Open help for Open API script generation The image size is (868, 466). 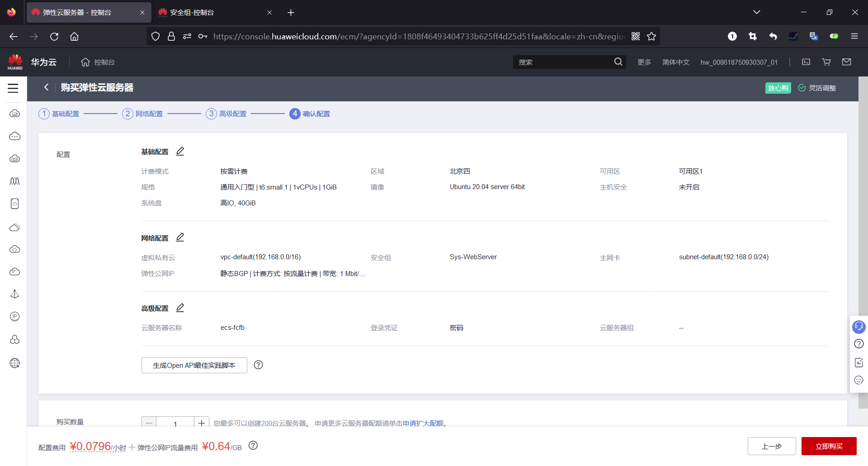coord(258,365)
